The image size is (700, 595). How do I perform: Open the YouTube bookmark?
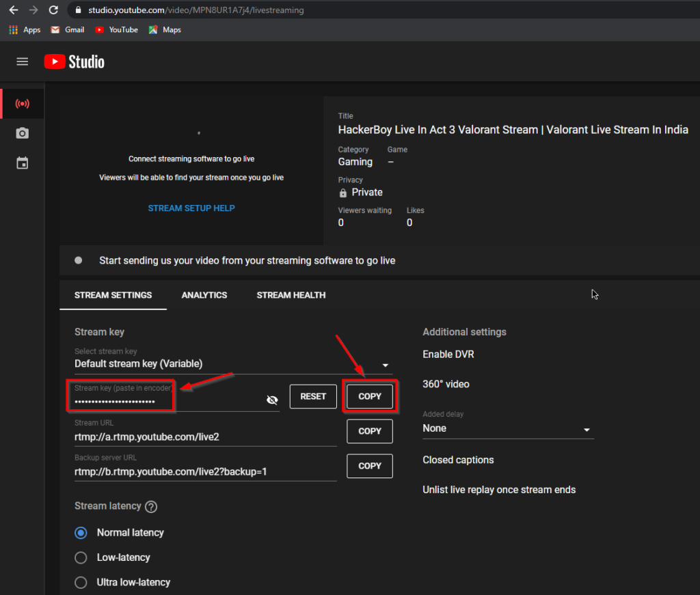click(116, 30)
